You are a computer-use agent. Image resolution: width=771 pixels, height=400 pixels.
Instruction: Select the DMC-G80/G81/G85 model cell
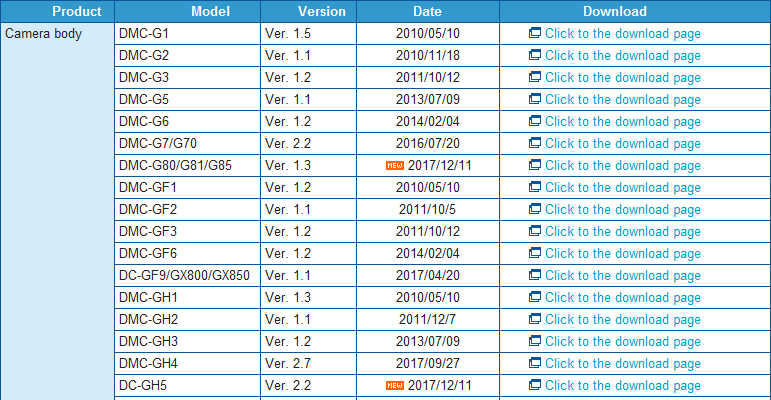coord(187,165)
